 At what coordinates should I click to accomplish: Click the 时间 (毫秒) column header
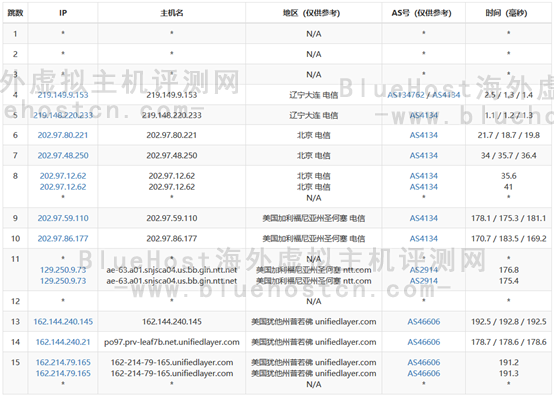(x=508, y=13)
